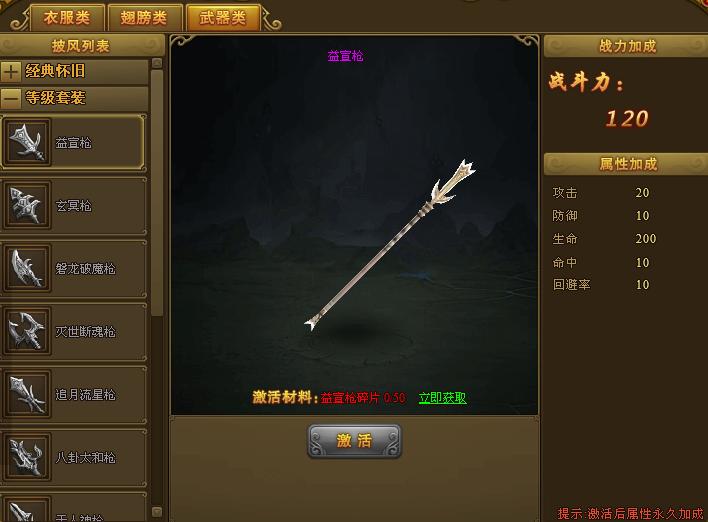
Task: Switch to the 翅膀类 tab
Action: 144,18
